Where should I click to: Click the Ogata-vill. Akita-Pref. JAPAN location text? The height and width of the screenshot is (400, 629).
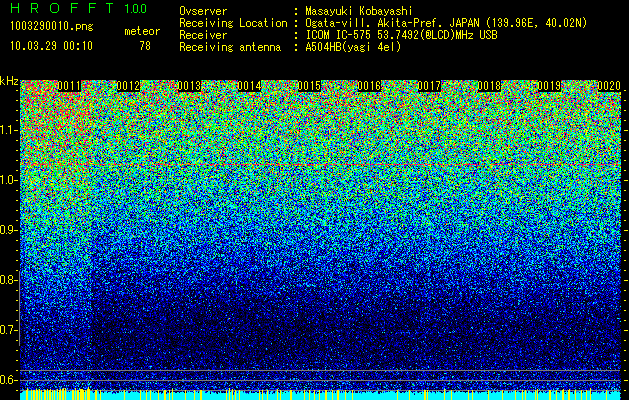[446, 23]
